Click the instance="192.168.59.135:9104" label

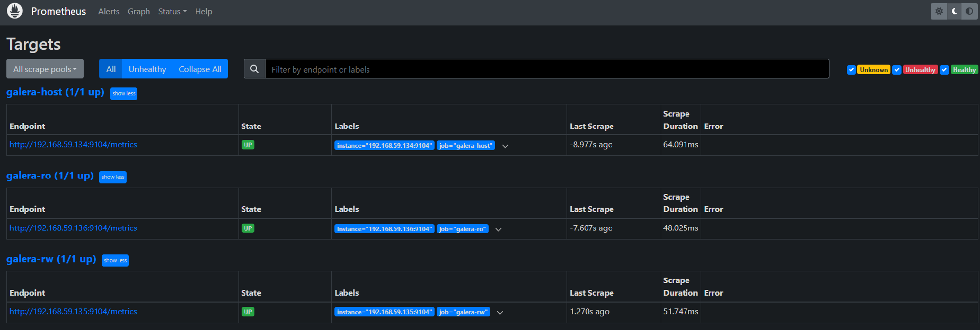coord(384,312)
